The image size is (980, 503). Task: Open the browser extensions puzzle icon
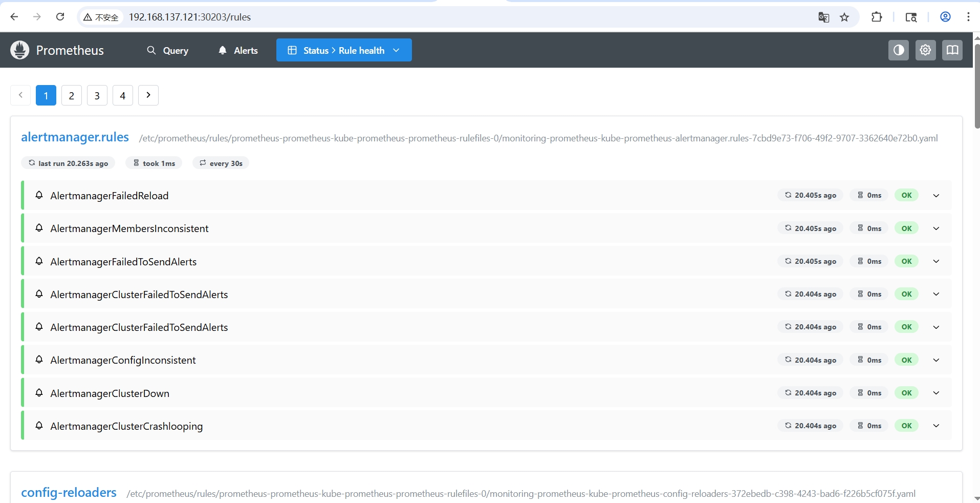click(876, 17)
